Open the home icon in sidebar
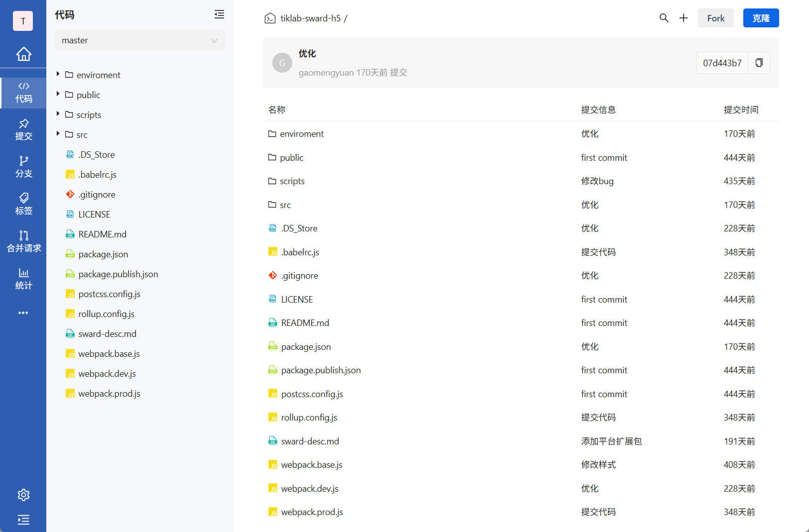 (x=23, y=54)
